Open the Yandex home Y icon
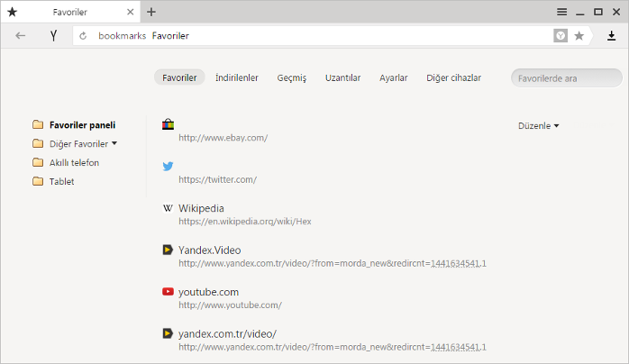Viewport: 629px width, 364px height. [x=53, y=36]
